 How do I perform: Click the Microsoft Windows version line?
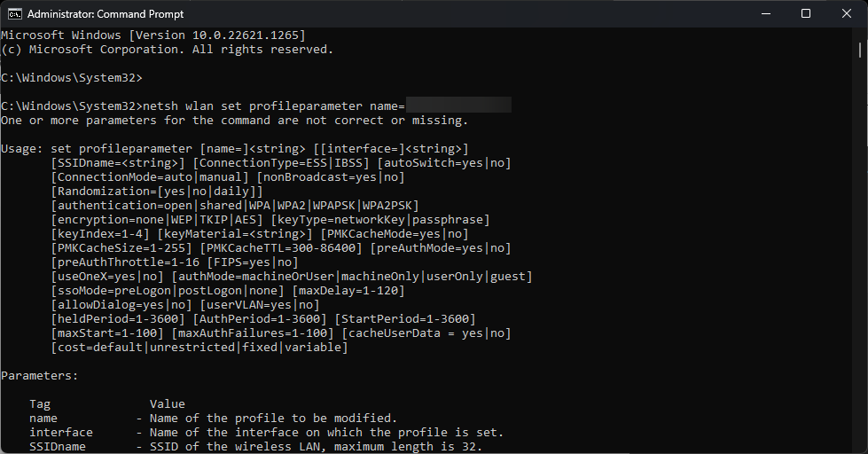click(153, 35)
